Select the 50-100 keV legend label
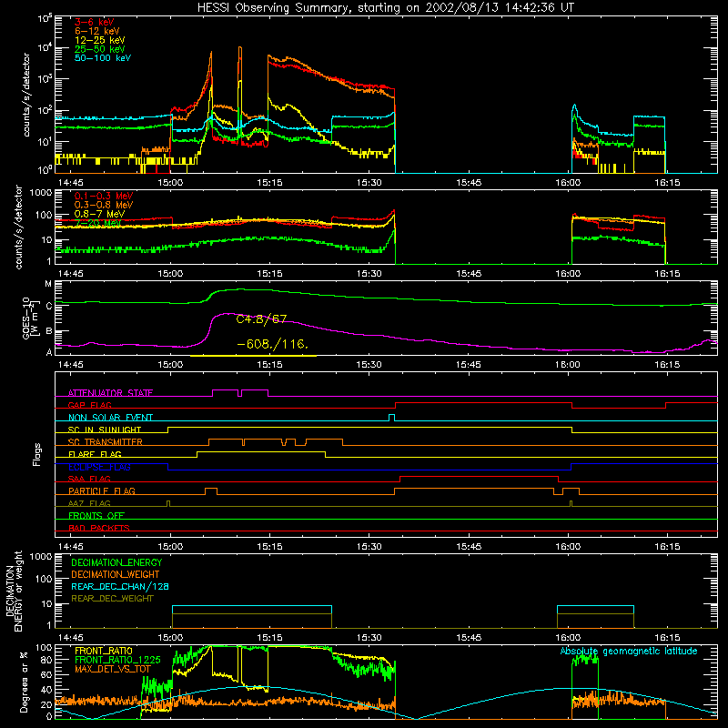 click(x=103, y=58)
